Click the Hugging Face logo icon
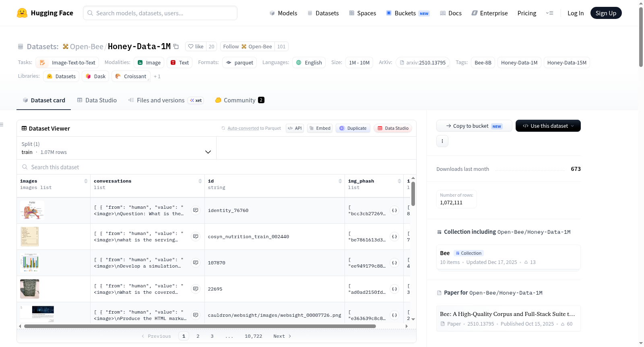644x347 pixels. tap(22, 13)
